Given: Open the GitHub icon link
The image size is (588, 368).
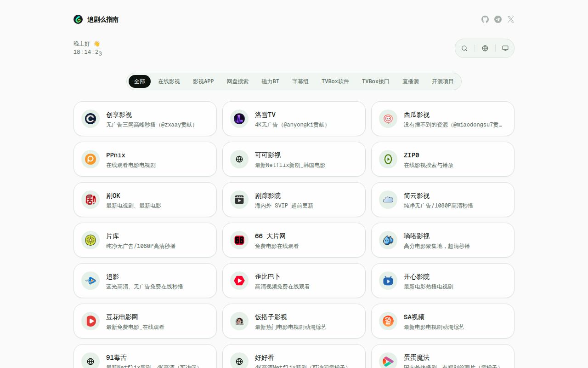Looking at the screenshot, I should tap(485, 19).
